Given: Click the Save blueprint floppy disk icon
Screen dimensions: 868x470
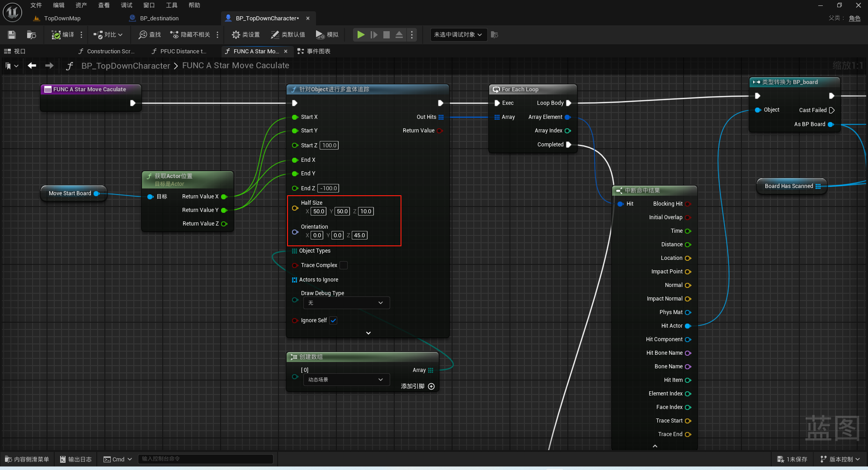Looking at the screenshot, I should click(x=12, y=35).
